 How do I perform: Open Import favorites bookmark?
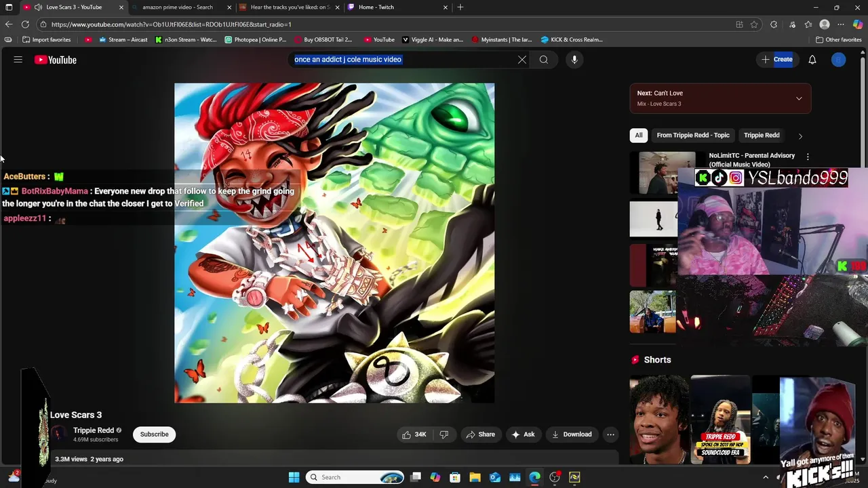point(47,40)
